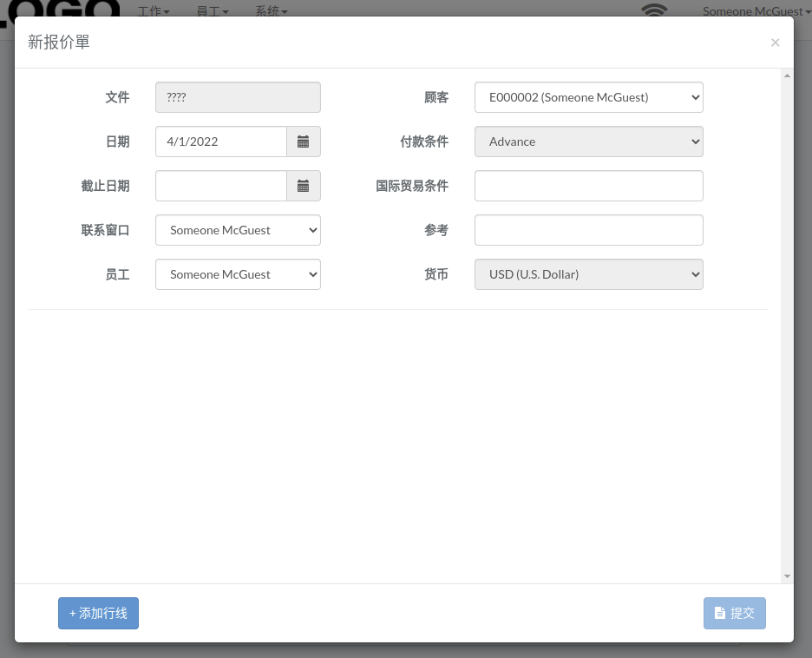Click the dialog scrollbar down arrow
The height and width of the screenshot is (658, 812).
pyautogui.click(x=787, y=576)
